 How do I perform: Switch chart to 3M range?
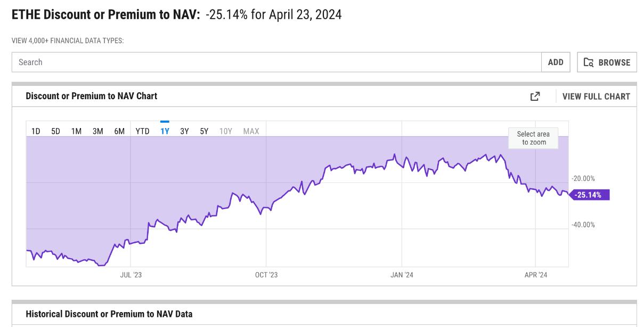click(x=97, y=131)
